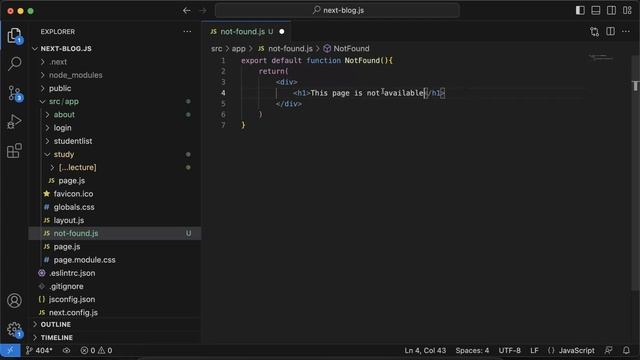Toggle the primary side bar
640x360 pixels.
tap(580, 11)
